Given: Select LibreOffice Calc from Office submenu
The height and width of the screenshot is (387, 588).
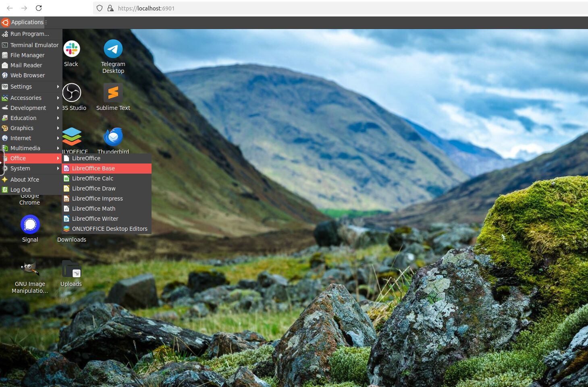Looking at the screenshot, I should point(93,178).
